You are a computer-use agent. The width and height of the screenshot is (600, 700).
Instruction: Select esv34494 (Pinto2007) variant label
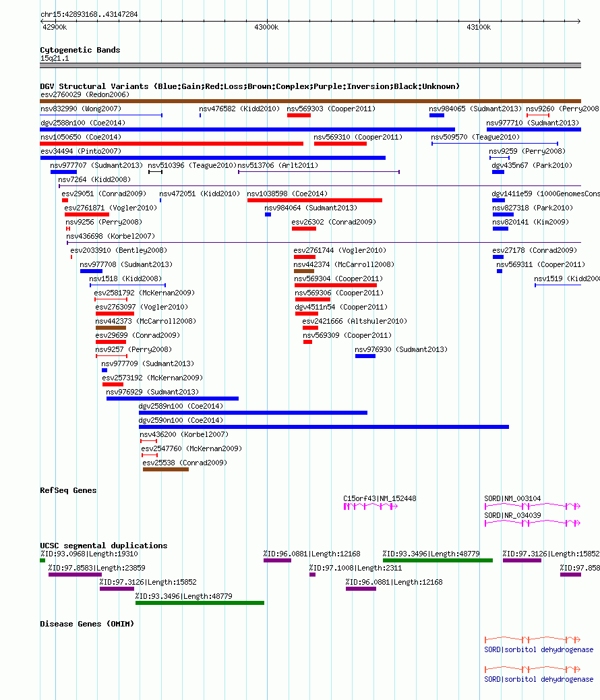81,151
